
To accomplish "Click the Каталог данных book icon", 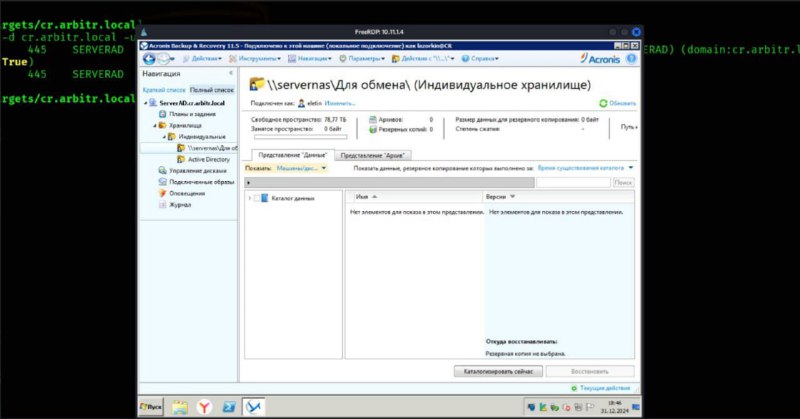I will [x=265, y=198].
